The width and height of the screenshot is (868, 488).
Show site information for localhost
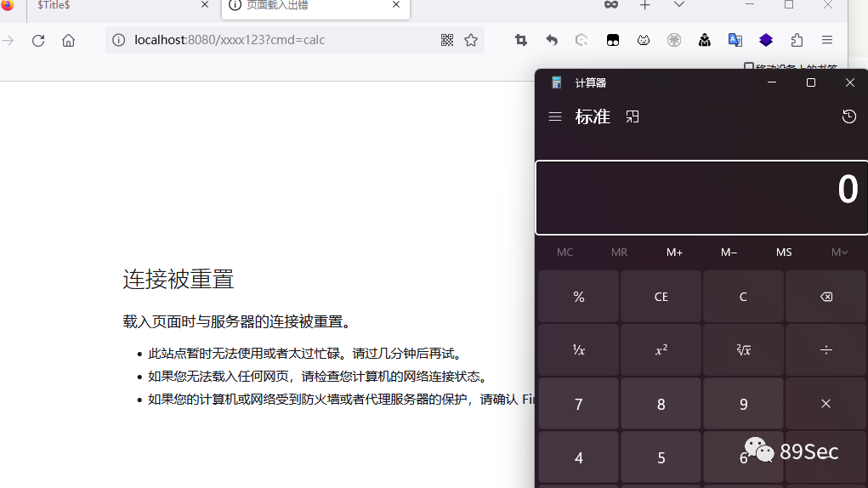(x=118, y=40)
